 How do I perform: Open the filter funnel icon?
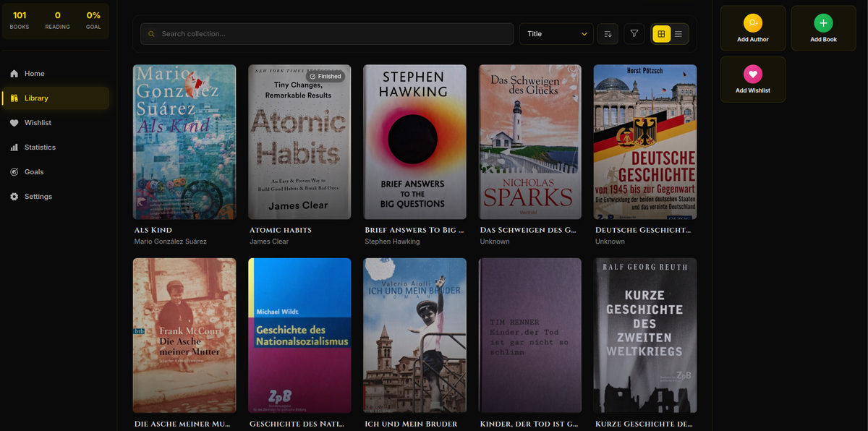[634, 34]
